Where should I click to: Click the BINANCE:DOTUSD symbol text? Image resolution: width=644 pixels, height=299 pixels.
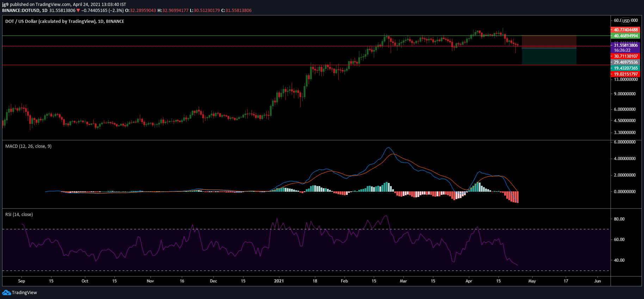coord(21,11)
